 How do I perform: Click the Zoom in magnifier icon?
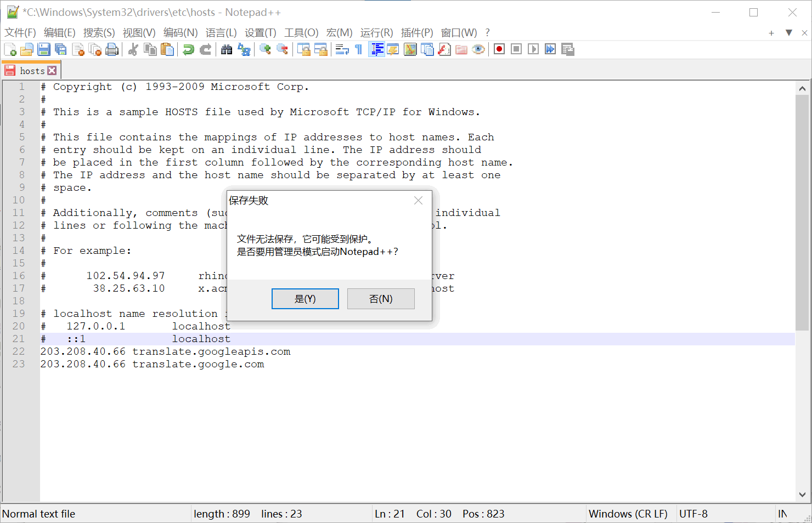point(265,49)
